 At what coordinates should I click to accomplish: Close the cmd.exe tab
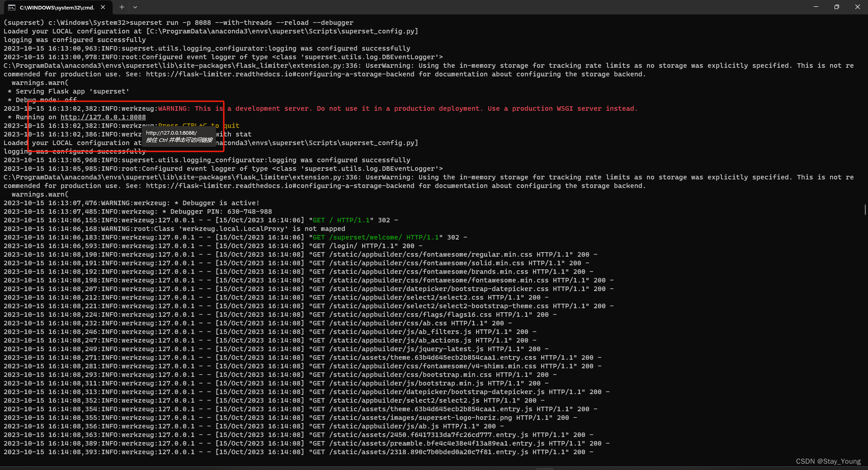(103, 7)
